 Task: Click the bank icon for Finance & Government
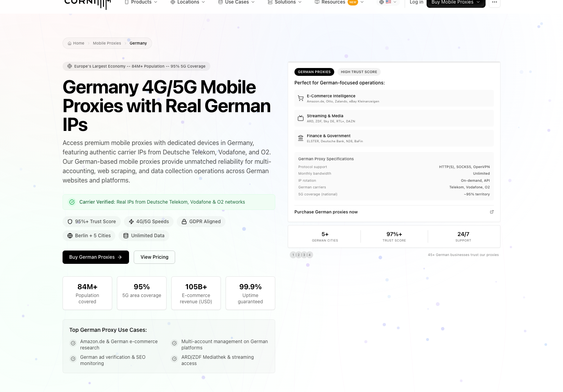tap(301, 138)
